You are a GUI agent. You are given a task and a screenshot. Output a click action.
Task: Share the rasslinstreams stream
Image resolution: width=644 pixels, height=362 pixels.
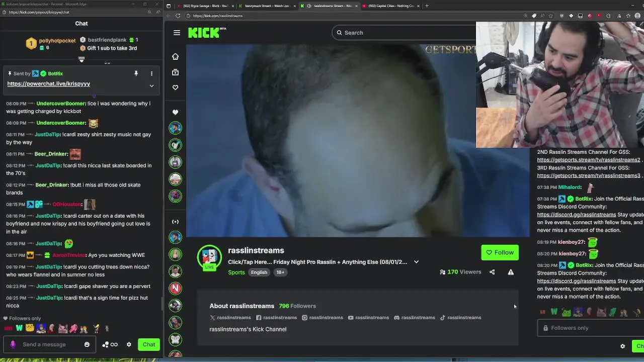coord(492,272)
